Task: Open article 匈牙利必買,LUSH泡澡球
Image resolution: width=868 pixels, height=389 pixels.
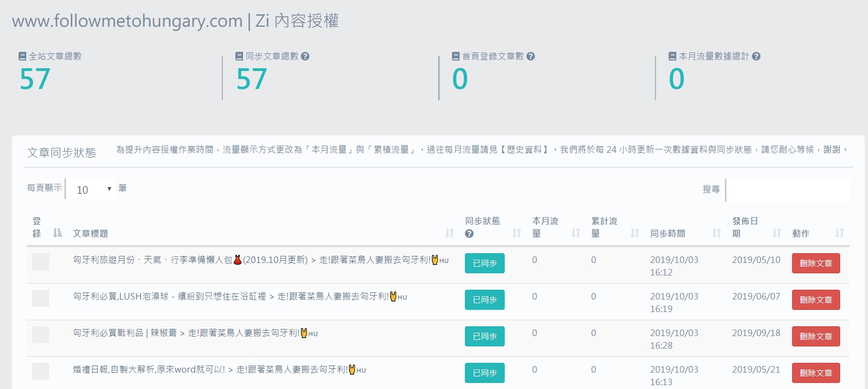Action: pos(240,297)
